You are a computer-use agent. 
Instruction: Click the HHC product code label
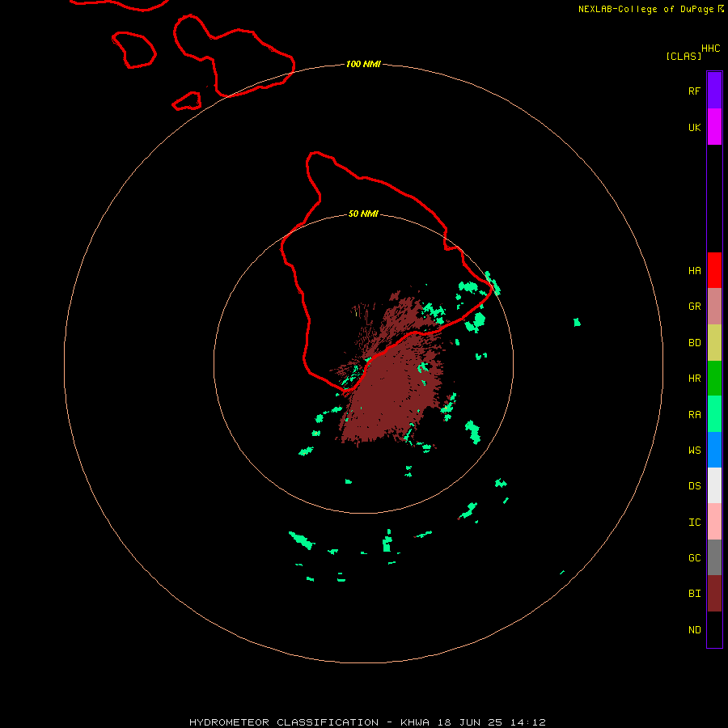tap(711, 49)
